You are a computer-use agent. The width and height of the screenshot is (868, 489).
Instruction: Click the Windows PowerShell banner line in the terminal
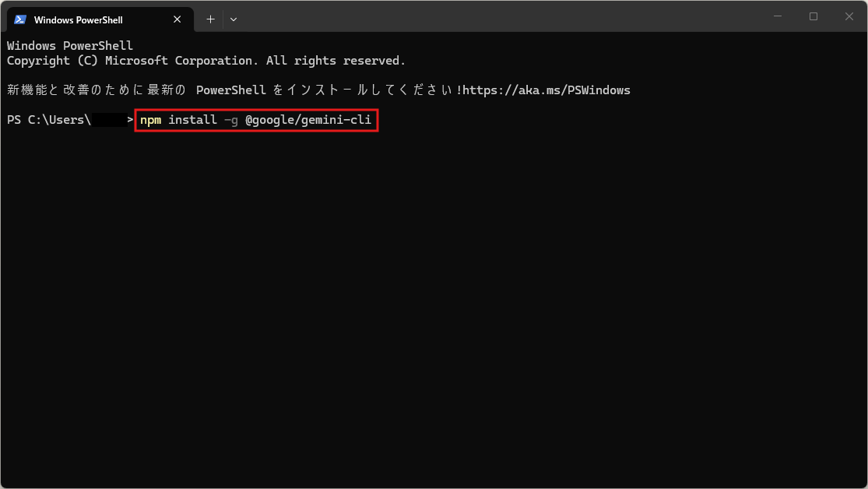click(x=70, y=46)
